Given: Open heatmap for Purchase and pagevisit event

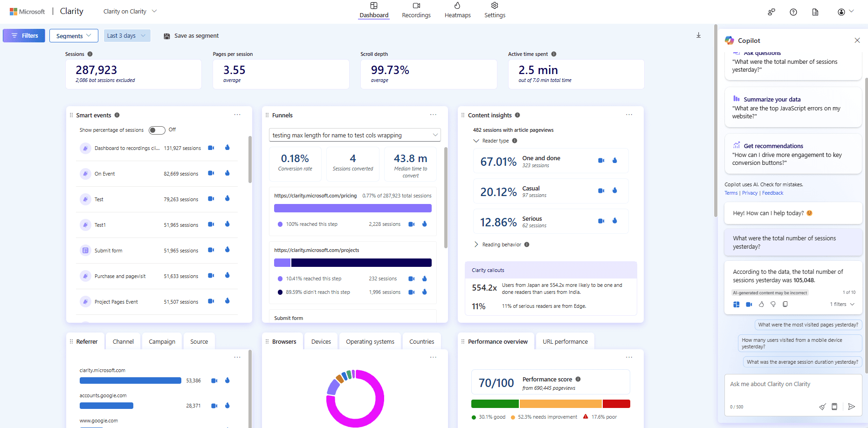Looking at the screenshot, I should [x=227, y=275].
